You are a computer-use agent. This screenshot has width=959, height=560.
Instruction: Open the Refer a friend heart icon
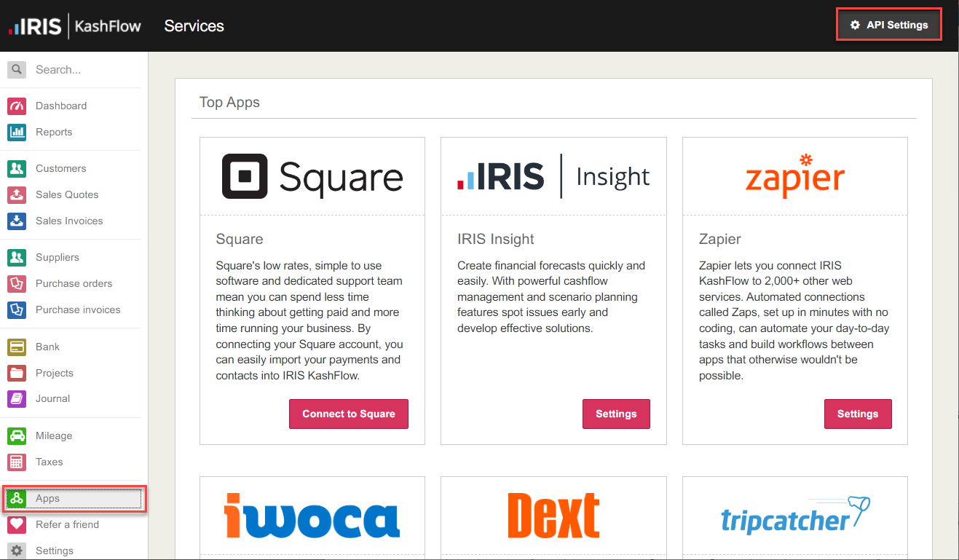tap(17, 524)
